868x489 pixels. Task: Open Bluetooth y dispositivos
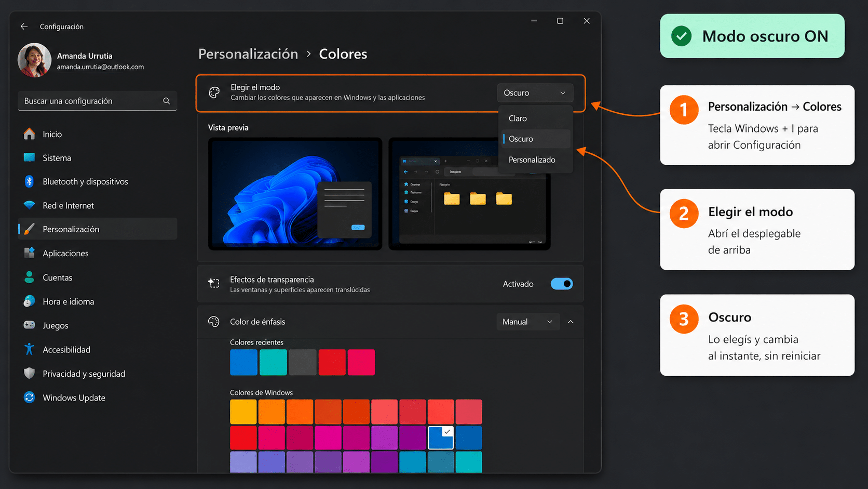pos(98,181)
